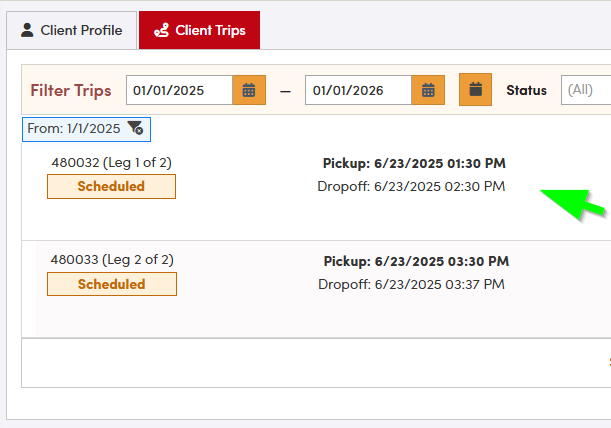Remove the From 1/1/2025 filter
Viewport: 611px width, 428px height.
click(136, 128)
